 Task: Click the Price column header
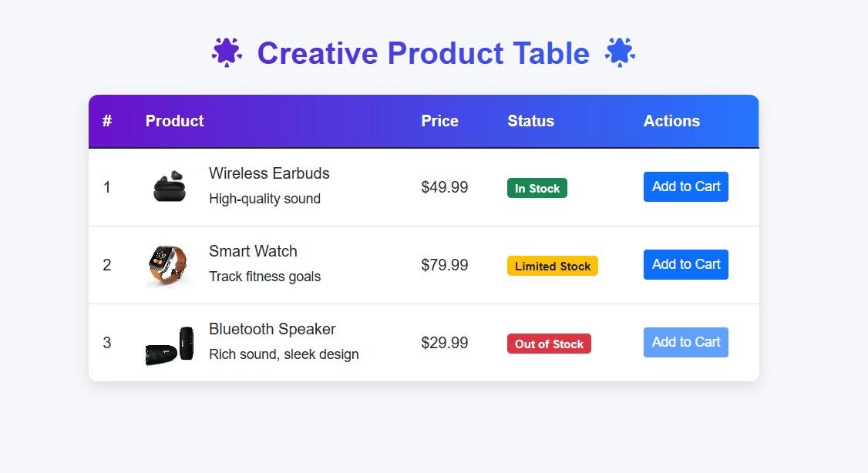coord(439,121)
